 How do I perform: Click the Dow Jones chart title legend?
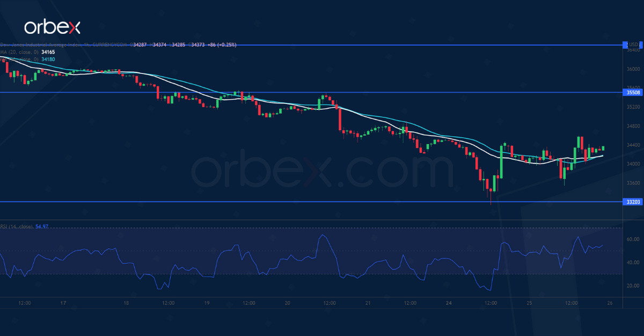[63, 45]
